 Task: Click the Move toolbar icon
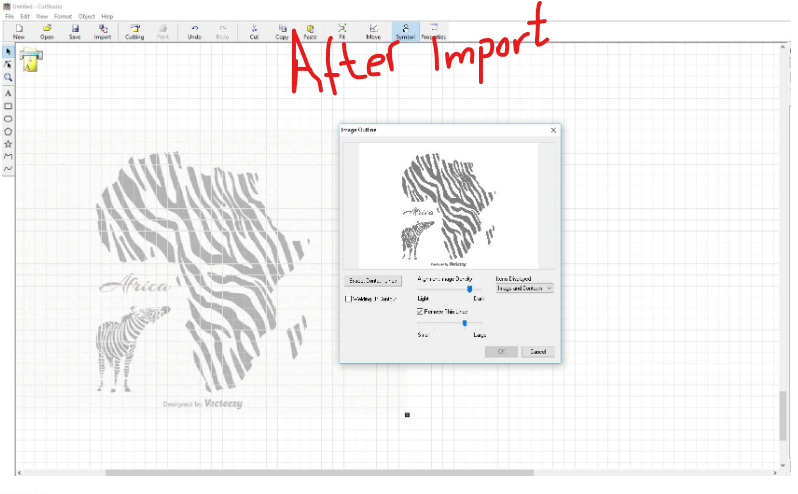pyautogui.click(x=373, y=32)
